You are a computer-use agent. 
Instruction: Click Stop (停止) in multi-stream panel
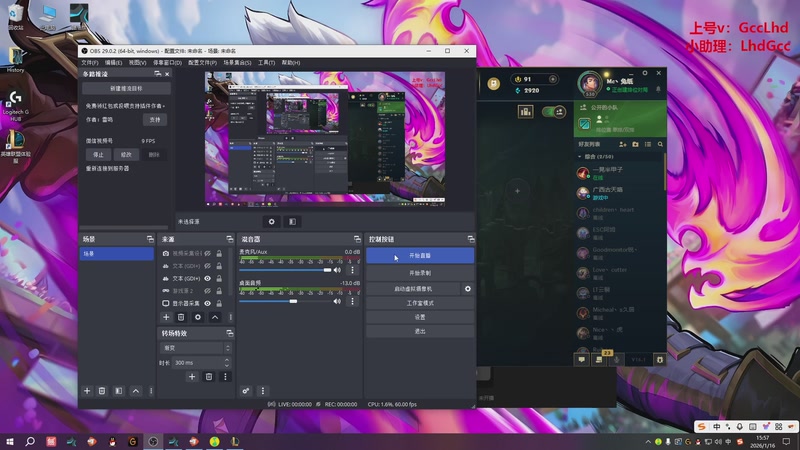pyautogui.click(x=98, y=155)
